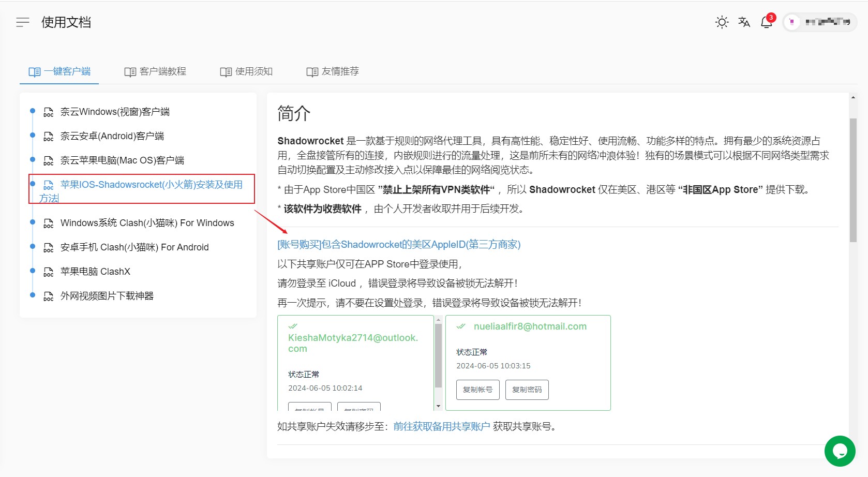Open 奈云Windows(视窗)客户端 document
Screen dimensions: 868x477
click(115, 112)
